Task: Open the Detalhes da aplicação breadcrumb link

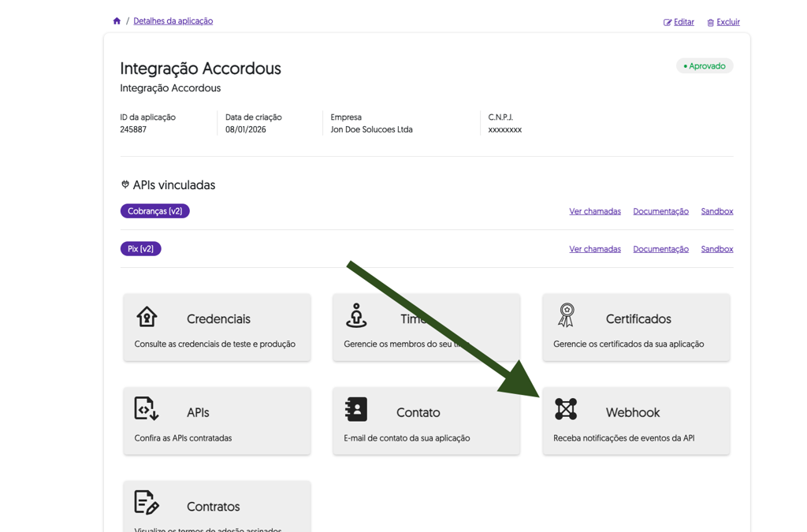Action: click(x=173, y=21)
